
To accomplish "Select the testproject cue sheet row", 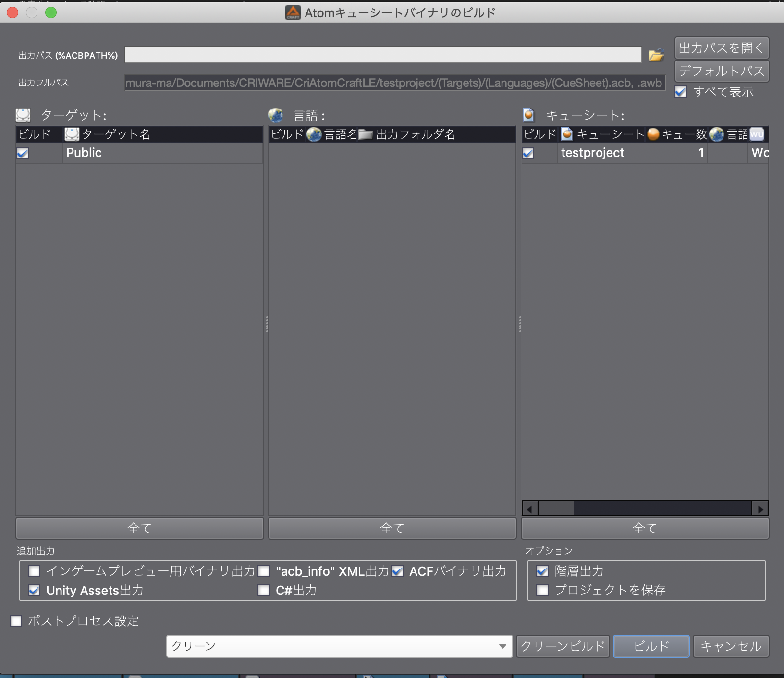I will (645, 153).
